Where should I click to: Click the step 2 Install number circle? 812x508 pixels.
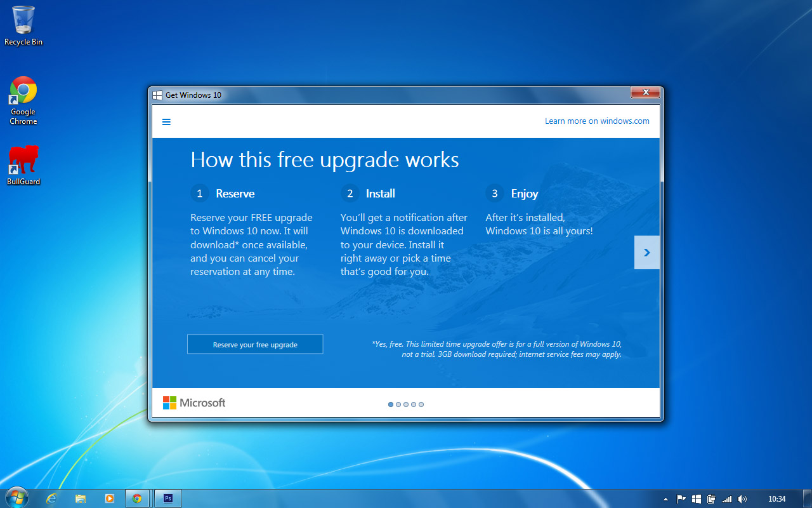pos(350,194)
